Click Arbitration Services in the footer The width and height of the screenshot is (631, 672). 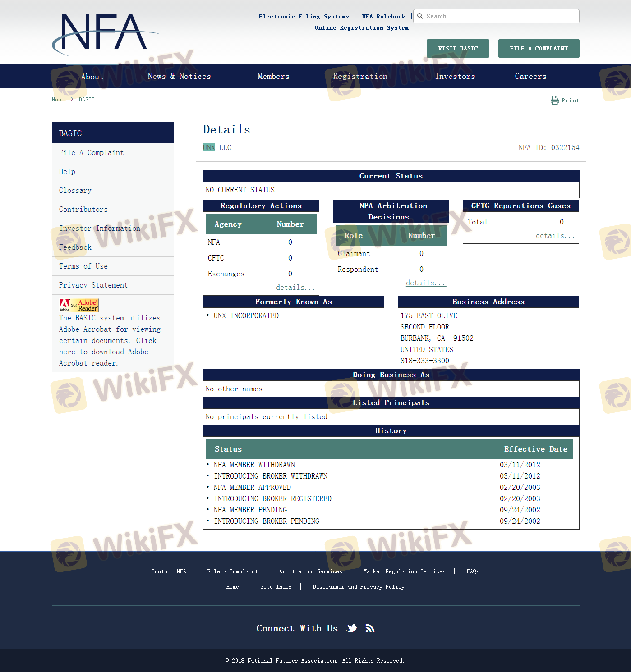(310, 571)
